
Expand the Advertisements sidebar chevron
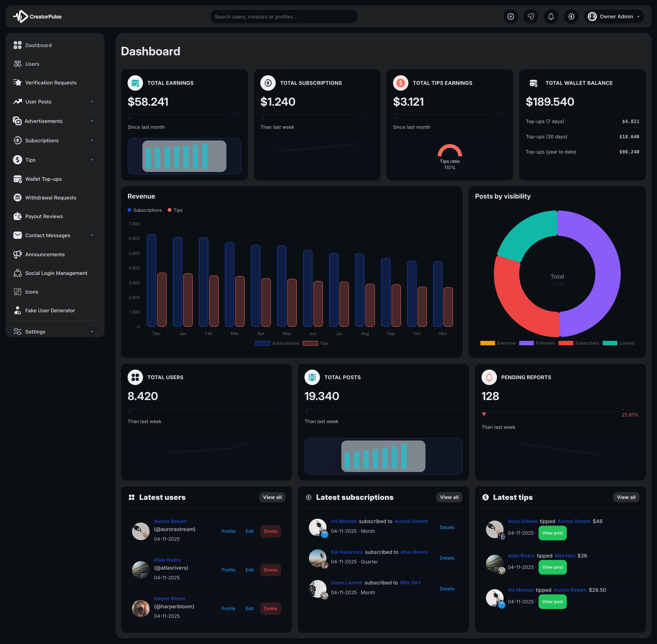point(92,121)
